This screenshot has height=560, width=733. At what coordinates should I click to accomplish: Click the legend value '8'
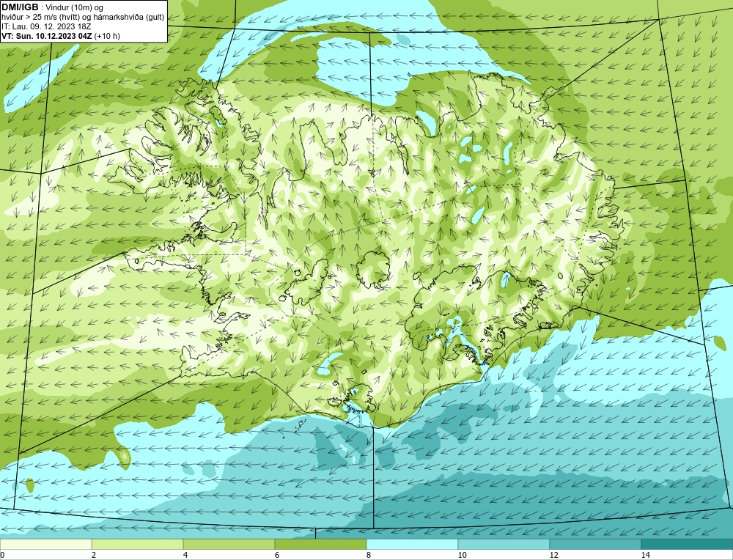(x=369, y=555)
